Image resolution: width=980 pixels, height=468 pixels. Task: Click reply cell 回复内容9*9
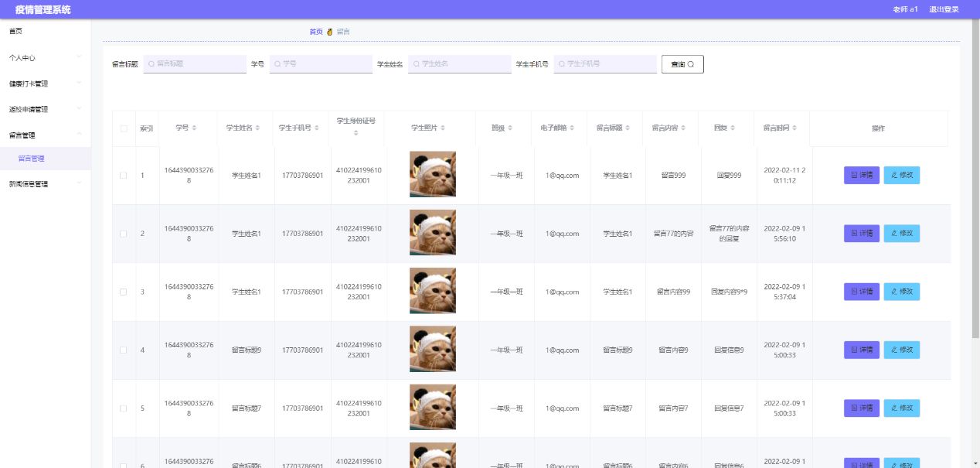[x=730, y=292]
